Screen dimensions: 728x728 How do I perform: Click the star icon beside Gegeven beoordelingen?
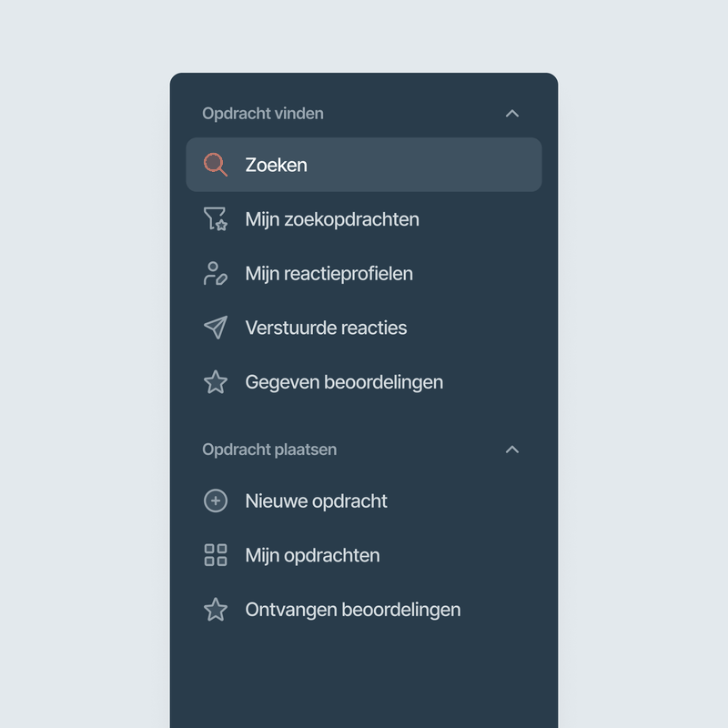(216, 382)
